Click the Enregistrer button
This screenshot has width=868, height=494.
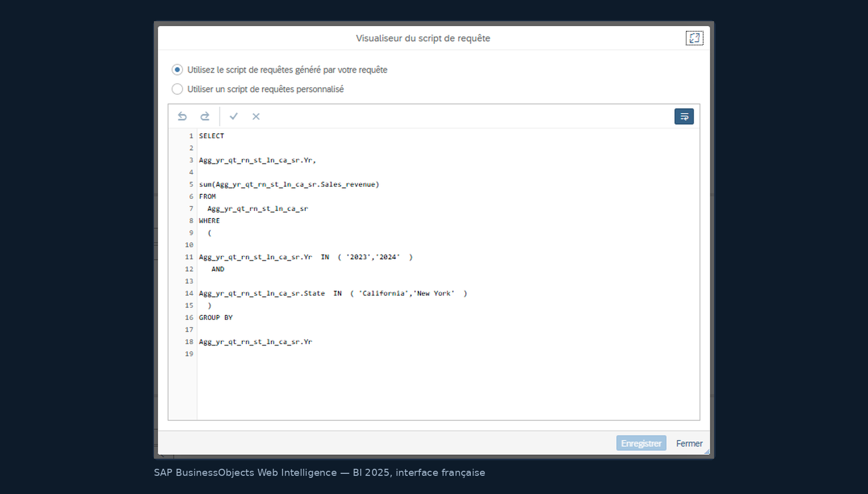(641, 443)
